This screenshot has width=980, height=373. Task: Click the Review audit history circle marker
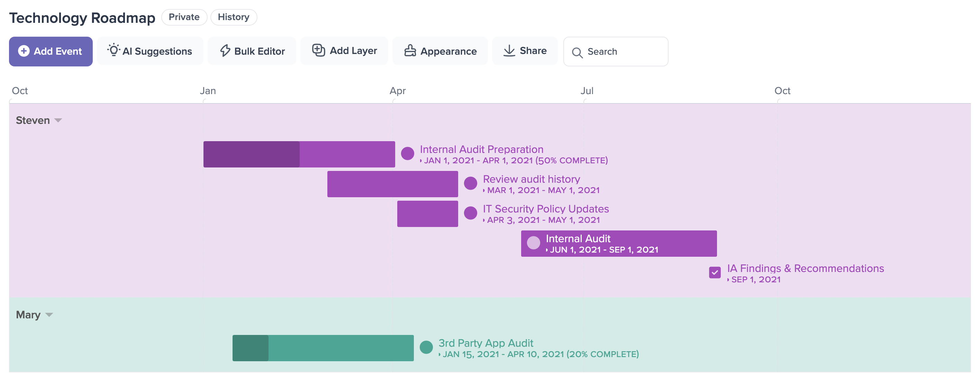(471, 183)
